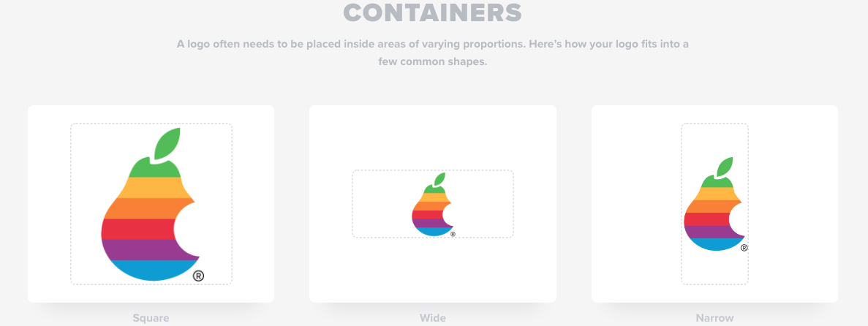Click the Wide label below the middle card
The height and width of the screenshot is (326, 868).
[x=432, y=318]
